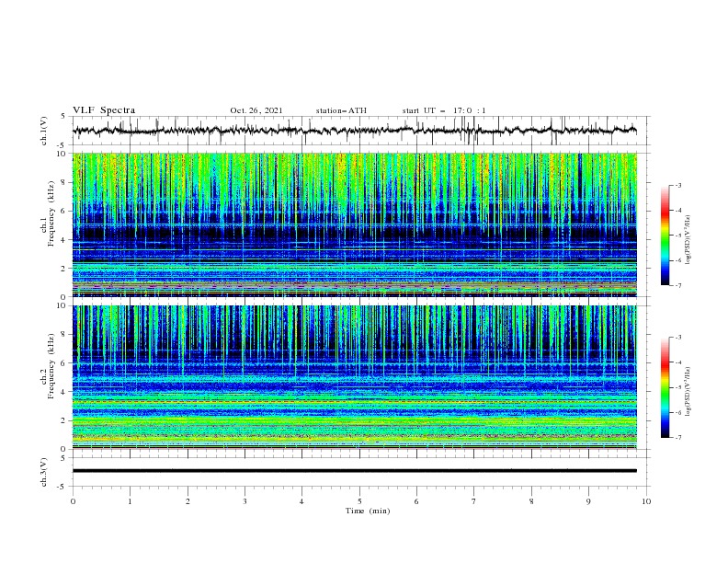Image resolution: width=728 pixels, height=563 pixels.
Task: Select the date text 'Oct. 26, 2021'
Action: click(256, 110)
